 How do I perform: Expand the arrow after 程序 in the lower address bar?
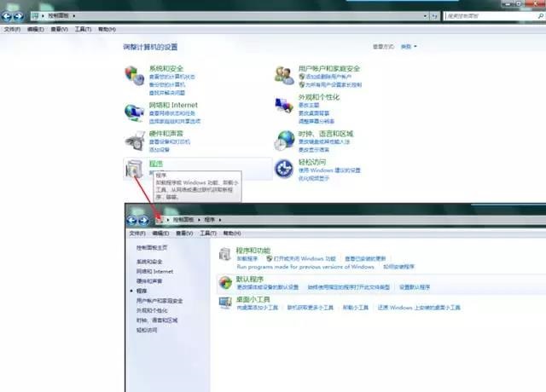[x=220, y=220]
